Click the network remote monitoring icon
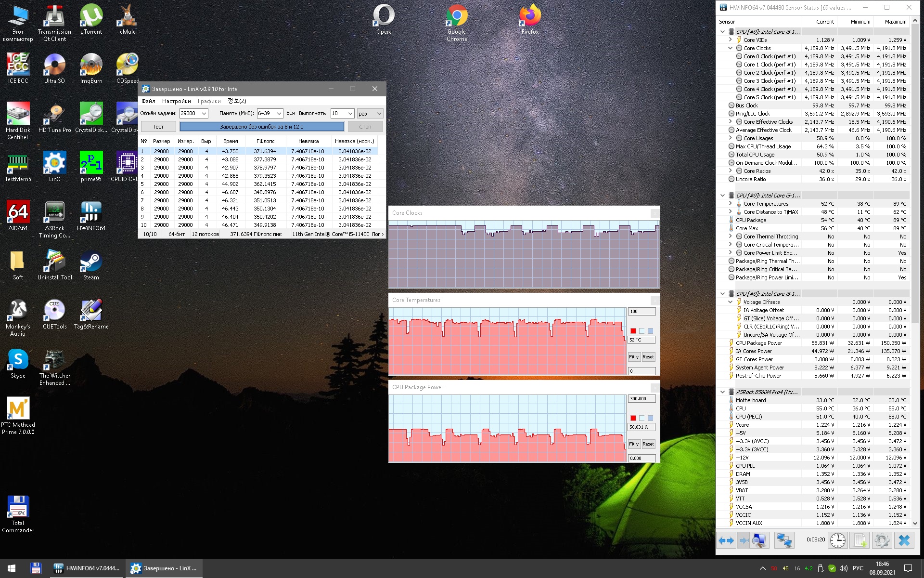 tap(784, 540)
